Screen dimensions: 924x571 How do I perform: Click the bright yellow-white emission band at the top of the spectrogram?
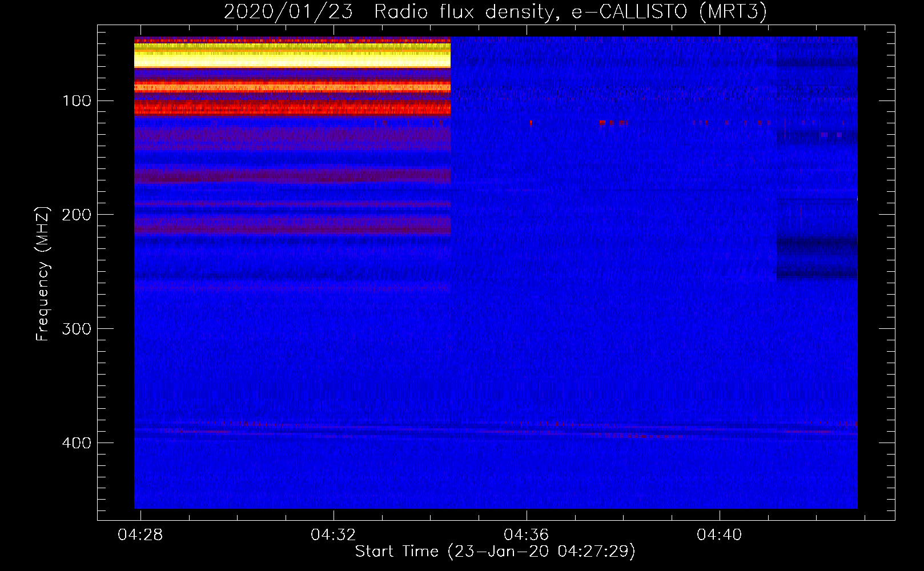pyautogui.click(x=292, y=55)
